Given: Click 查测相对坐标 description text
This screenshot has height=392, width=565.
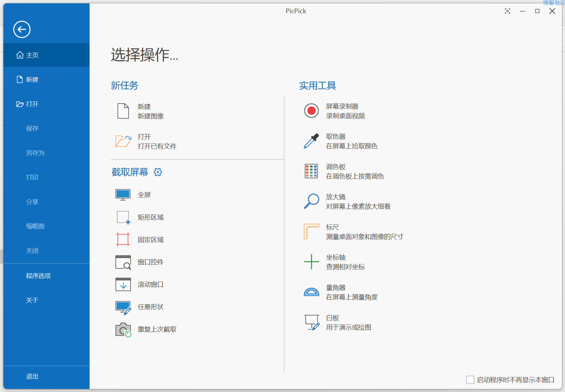Looking at the screenshot, I should (x=345, y=267).
